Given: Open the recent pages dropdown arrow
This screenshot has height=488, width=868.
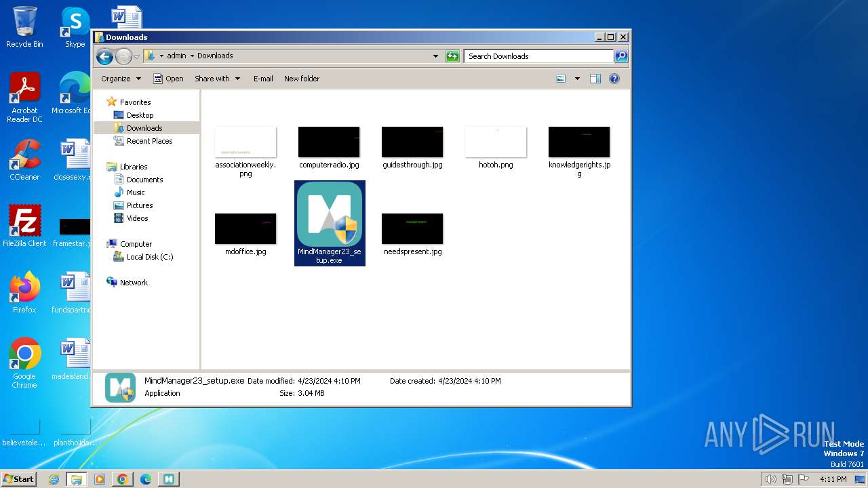Looking at the screenshot, I should click(x=136, y=56).
